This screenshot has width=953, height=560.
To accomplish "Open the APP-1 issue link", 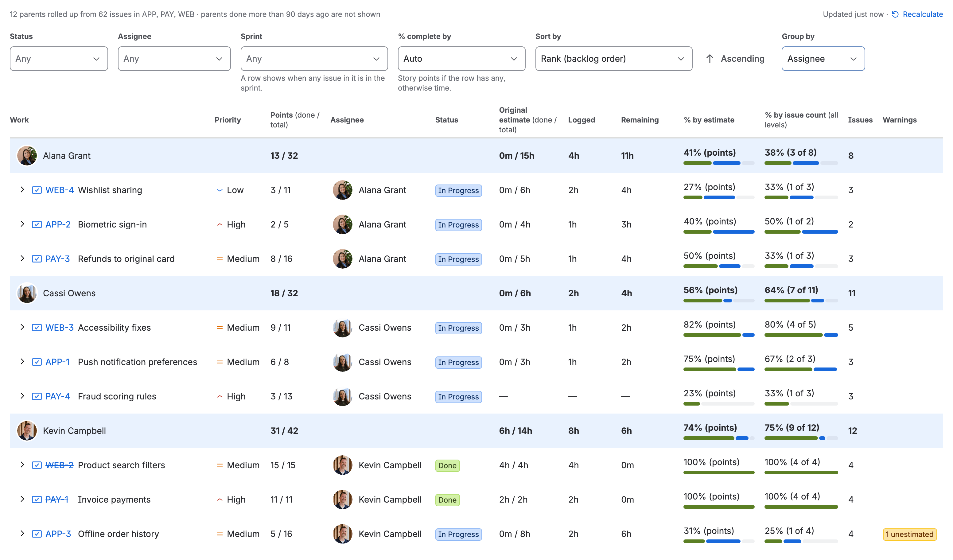I will (x=57, y=362).
